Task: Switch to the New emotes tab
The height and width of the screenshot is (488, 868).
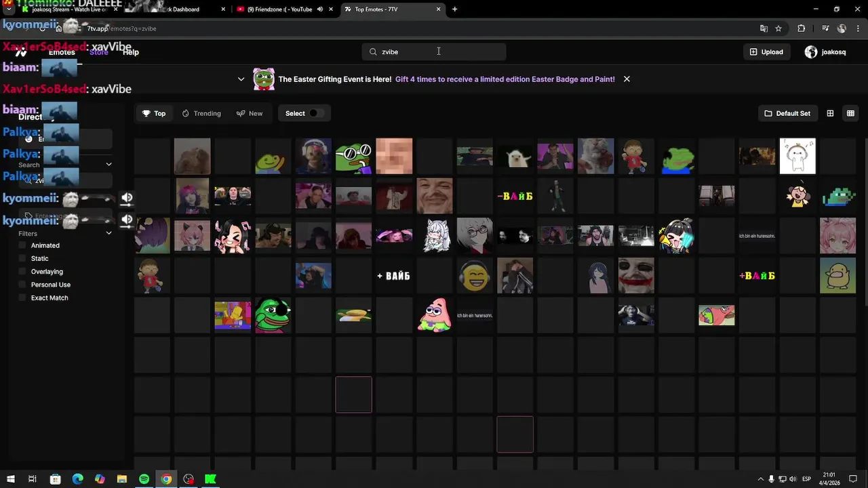Action: [x=250, y=113]
